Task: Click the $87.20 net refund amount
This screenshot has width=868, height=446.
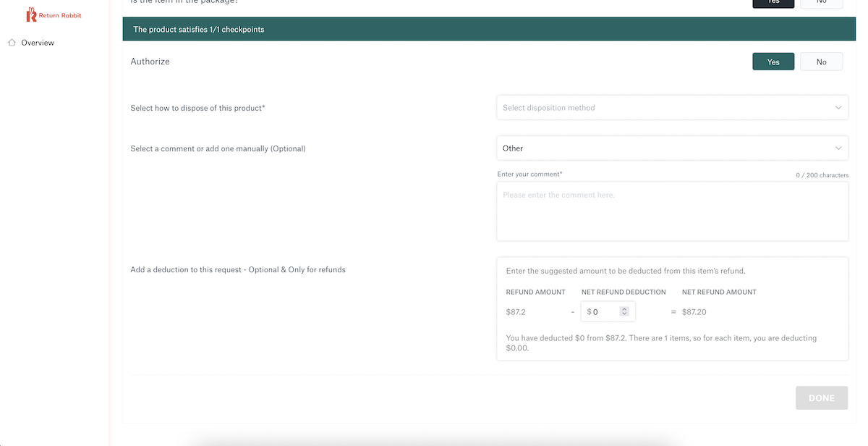Action: (694, 312)
